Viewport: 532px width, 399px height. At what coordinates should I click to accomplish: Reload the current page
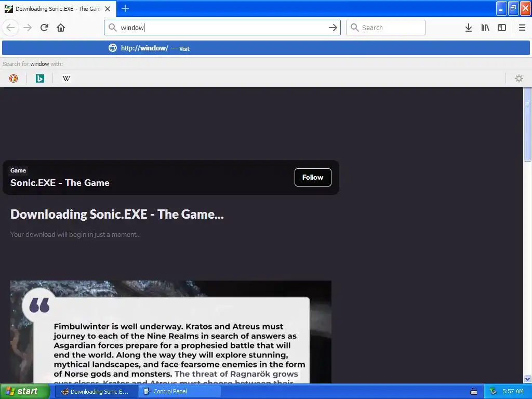[x=44, y=28]
